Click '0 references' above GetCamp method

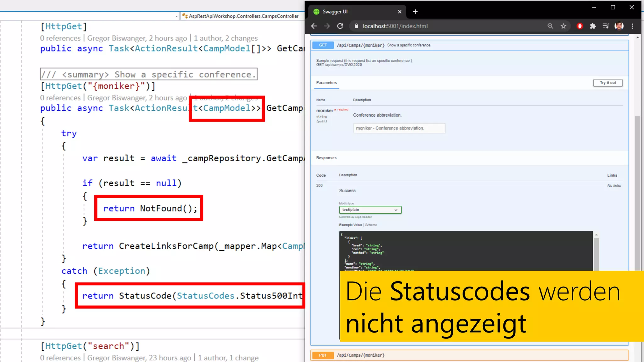(60, 98)
